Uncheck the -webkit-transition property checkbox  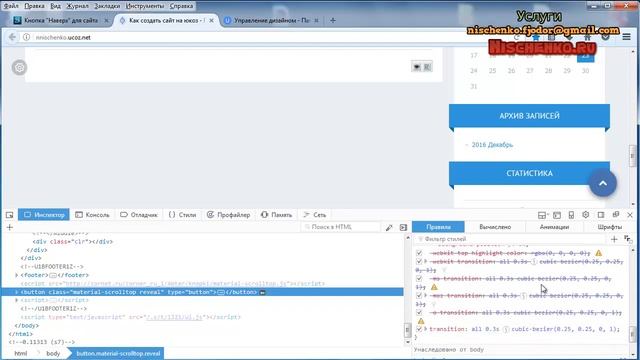pyautogui.click(x=419, y=261)
